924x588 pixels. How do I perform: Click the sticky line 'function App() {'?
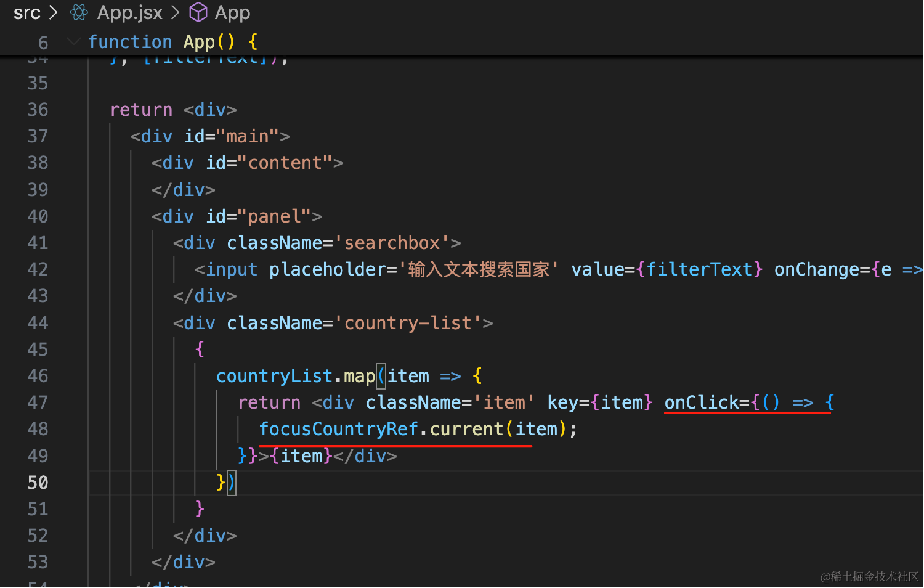(x=173, y=42)
